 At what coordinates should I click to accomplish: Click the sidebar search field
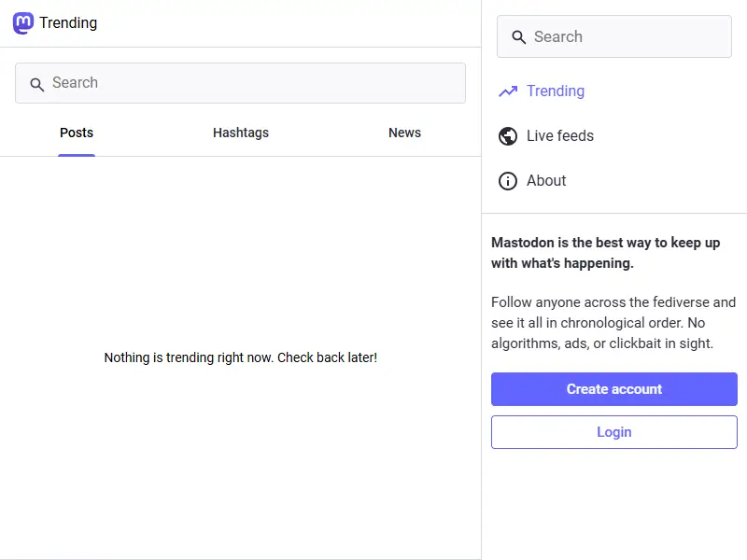coord(613,36)
